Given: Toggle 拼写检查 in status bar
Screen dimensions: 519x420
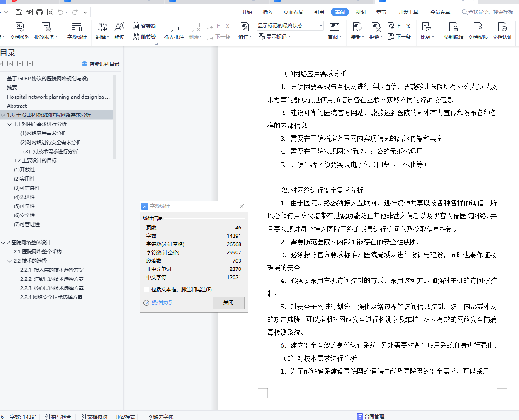Looking at the screenshot, I should tap(58, 417).
